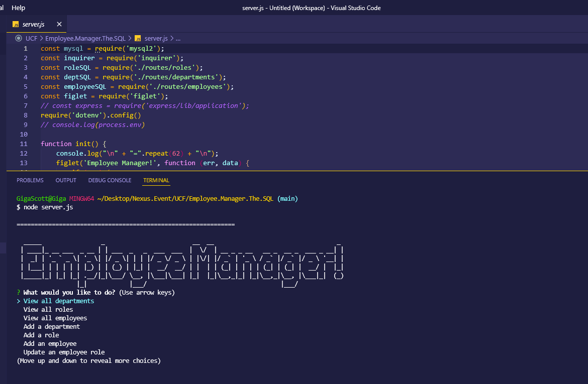Select the server.js editor tab
The image size is (588, 384).
coord(33,24)
